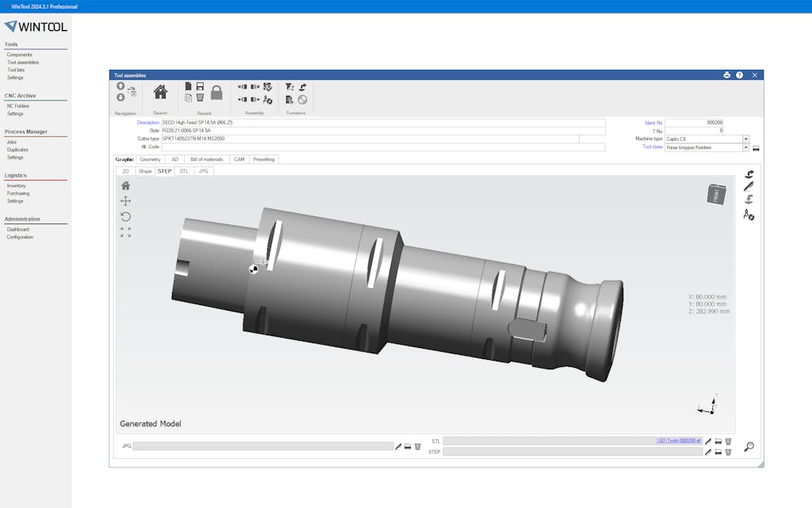
Task: Open the STL file path link
Action: (x=678, y=441)
